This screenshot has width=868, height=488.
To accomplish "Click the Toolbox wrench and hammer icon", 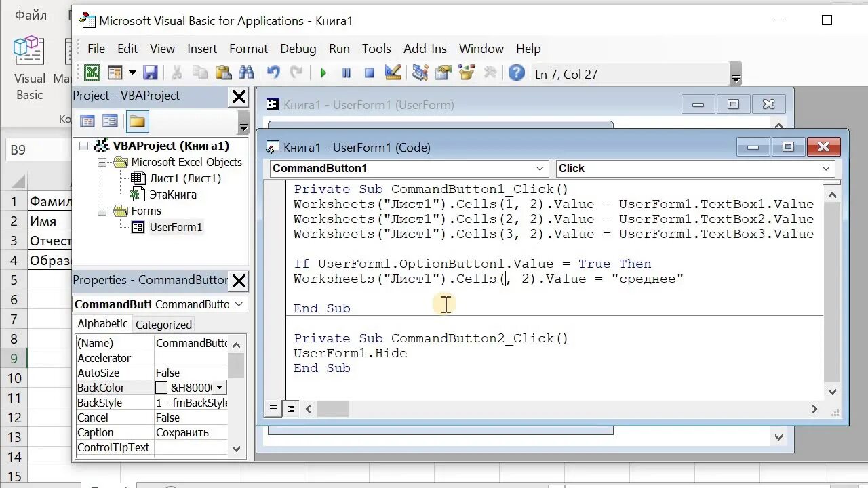I will click(x=490, y=73).
